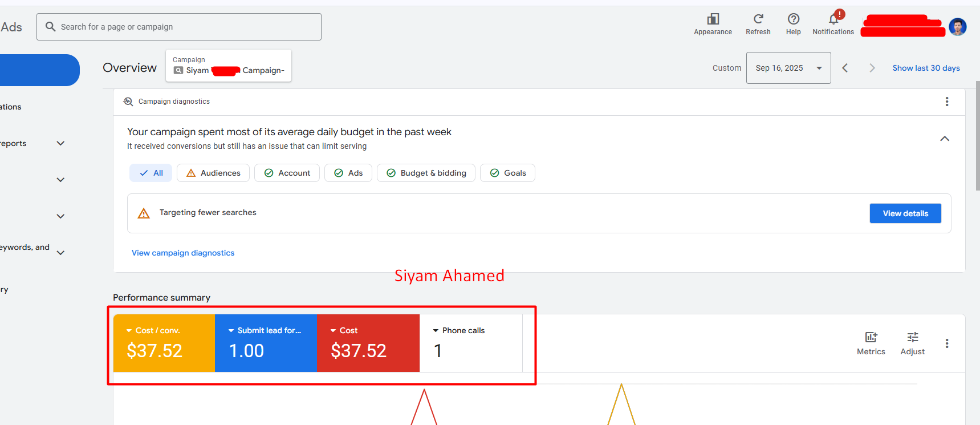The width and height of the screenshot is (980, 425).
Task: Open the Notifications bell
Action: (x=833, y=19)
